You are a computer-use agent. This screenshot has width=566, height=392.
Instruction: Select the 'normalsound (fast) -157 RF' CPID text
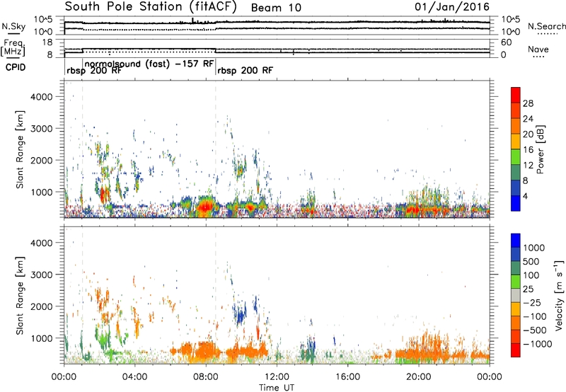149,64
